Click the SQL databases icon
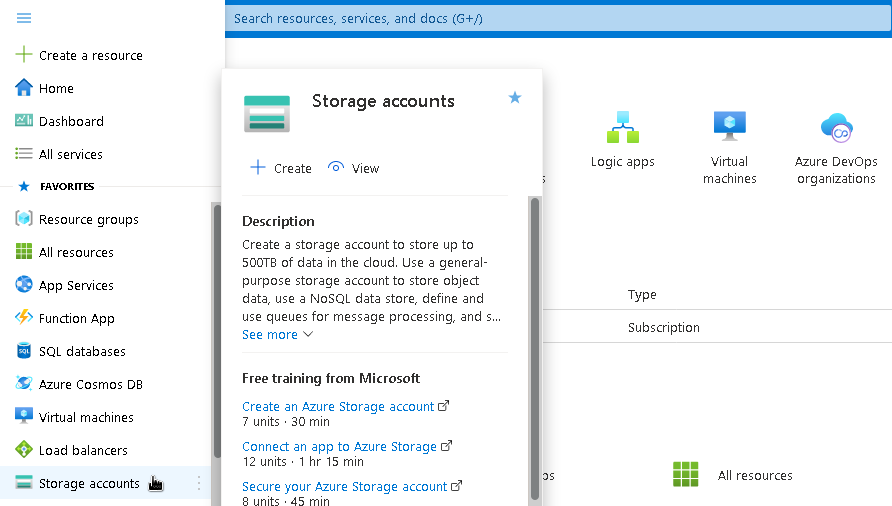 click(24, 351)
